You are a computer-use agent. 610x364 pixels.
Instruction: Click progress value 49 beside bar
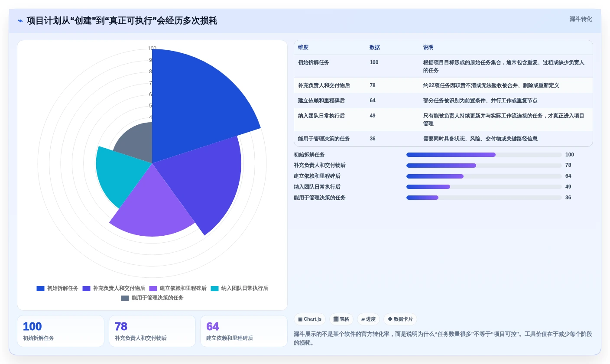568,187
